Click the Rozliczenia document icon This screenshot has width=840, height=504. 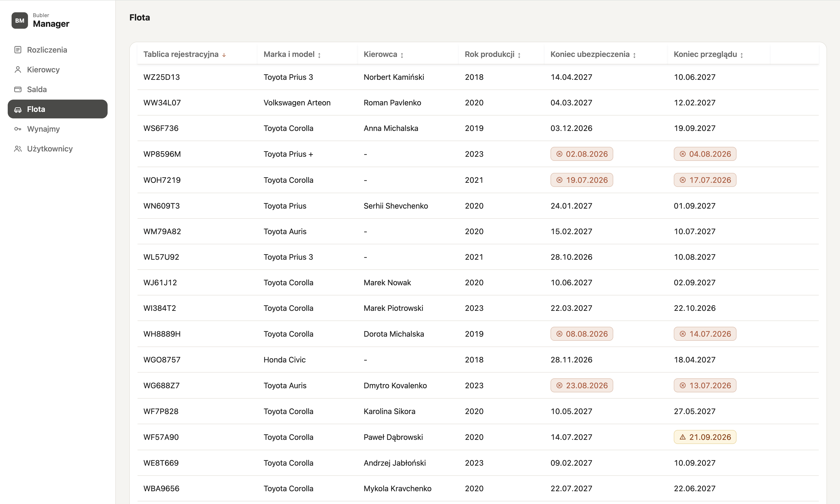point(18,50)
